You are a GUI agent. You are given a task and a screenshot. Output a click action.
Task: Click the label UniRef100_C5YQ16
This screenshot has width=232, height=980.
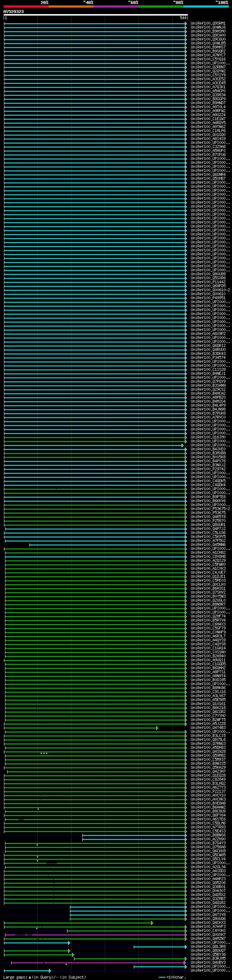[208, 59]
